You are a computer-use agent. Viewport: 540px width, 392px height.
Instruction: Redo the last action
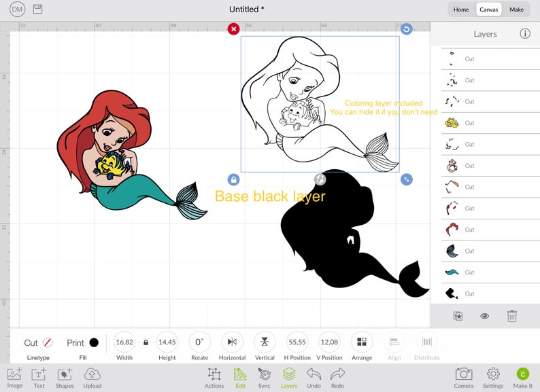(x=337, y=378)
